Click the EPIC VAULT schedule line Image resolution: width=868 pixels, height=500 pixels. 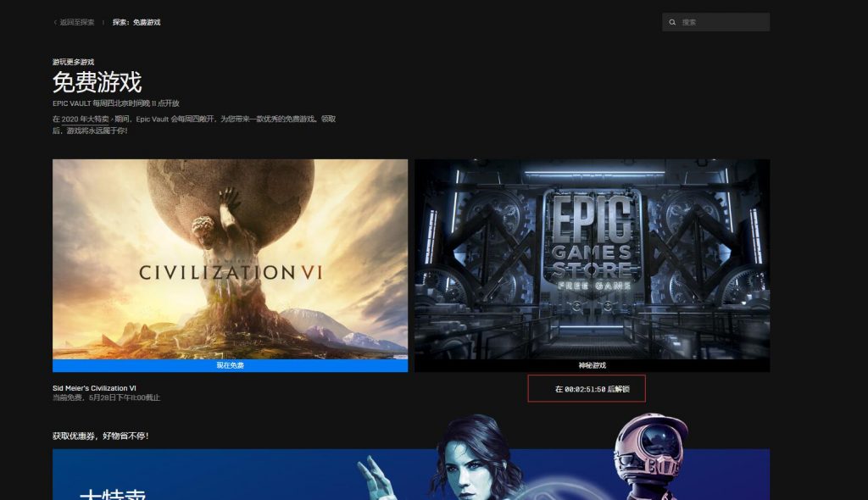click(115, 103)
